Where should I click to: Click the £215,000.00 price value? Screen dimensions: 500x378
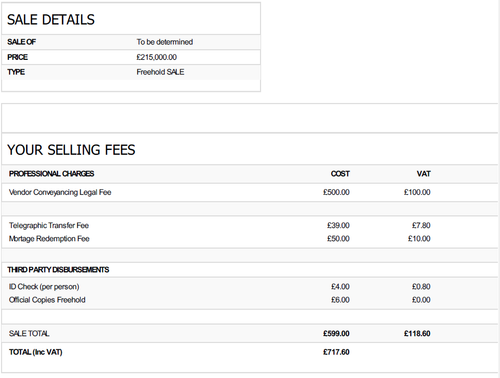pyautogui.click(x=157, y=57)
